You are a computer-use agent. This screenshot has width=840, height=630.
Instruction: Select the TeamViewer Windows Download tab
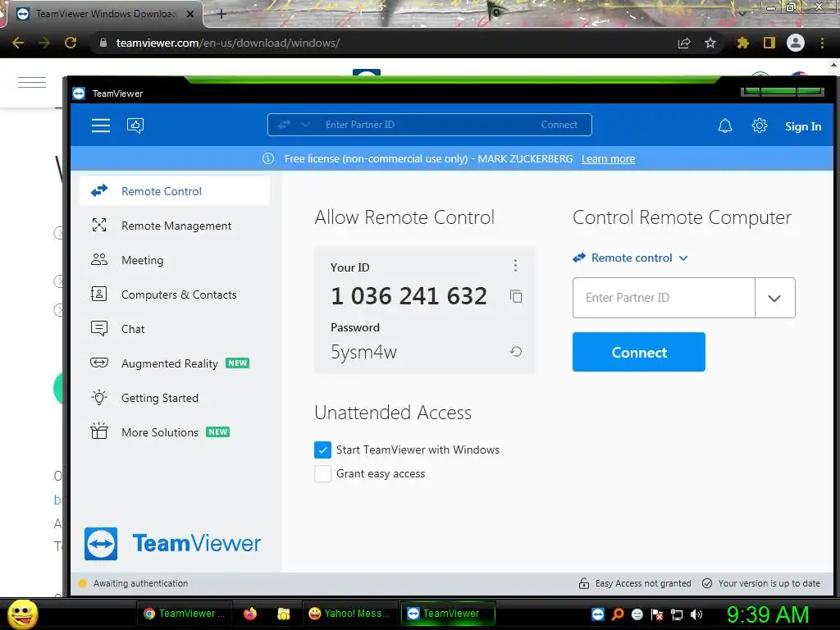click(105, 14)
